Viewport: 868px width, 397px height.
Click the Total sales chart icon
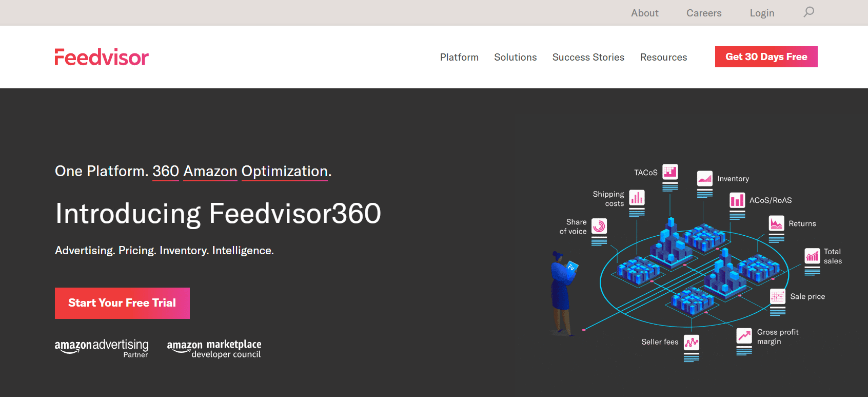tap(812, 256)
